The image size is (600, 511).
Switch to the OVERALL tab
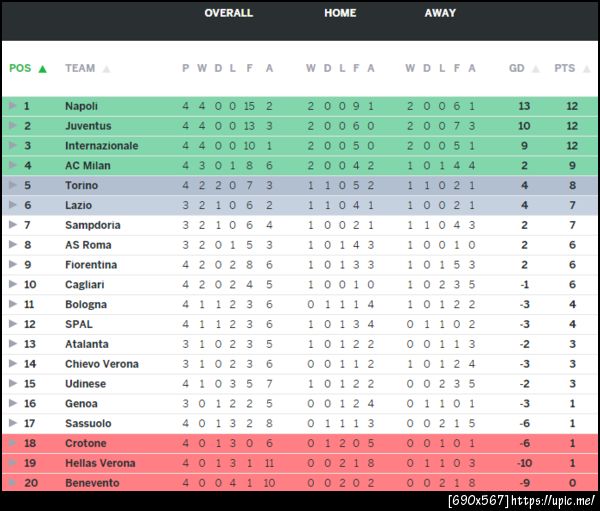(228, 13)
